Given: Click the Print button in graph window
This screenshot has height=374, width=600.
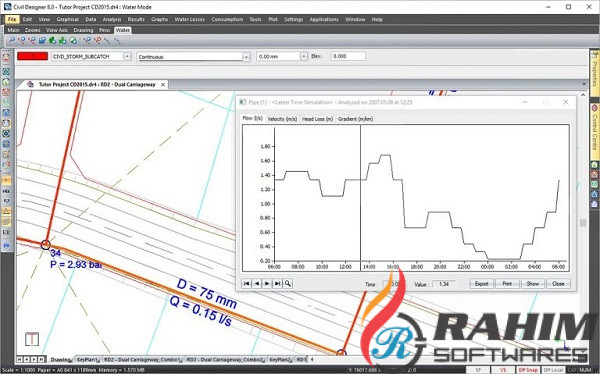Looking at the screenshot, I should pyautogui.click(x=507, y=284).
